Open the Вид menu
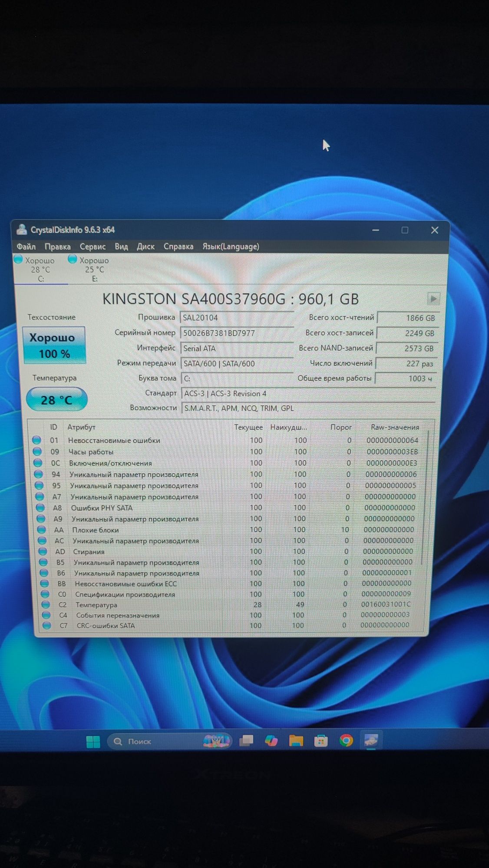The image size is (489, 868). [x=121, y=247]
